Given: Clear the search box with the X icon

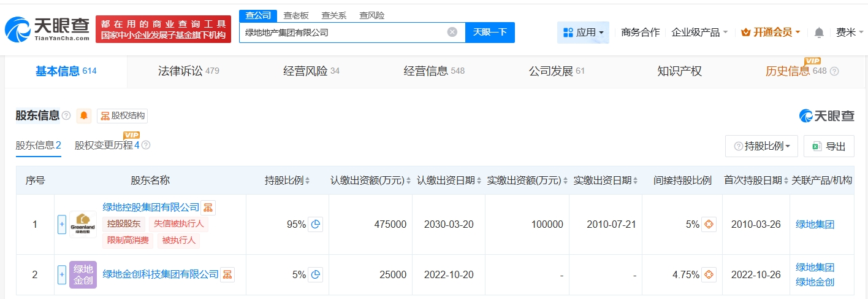Looking at the screenshot, I should (452, 33).
